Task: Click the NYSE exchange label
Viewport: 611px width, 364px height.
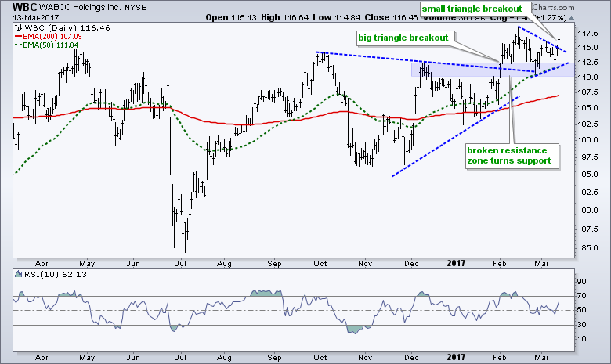Action: tap(136, 8)
